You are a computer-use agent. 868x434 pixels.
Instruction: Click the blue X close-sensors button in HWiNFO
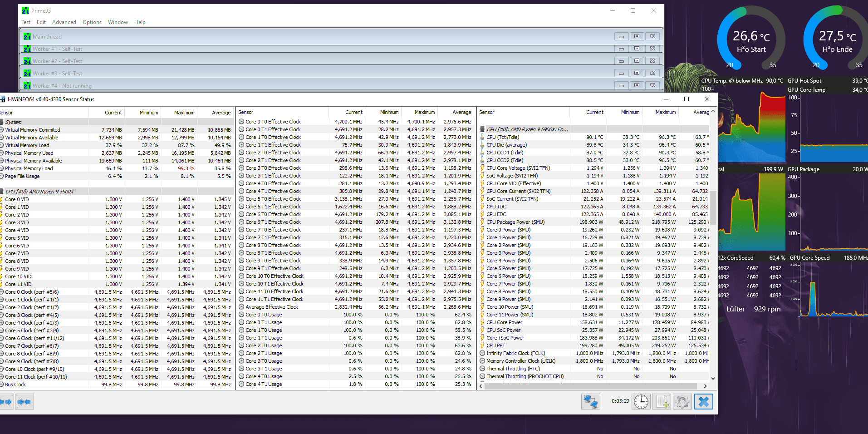tap(704, 402)
